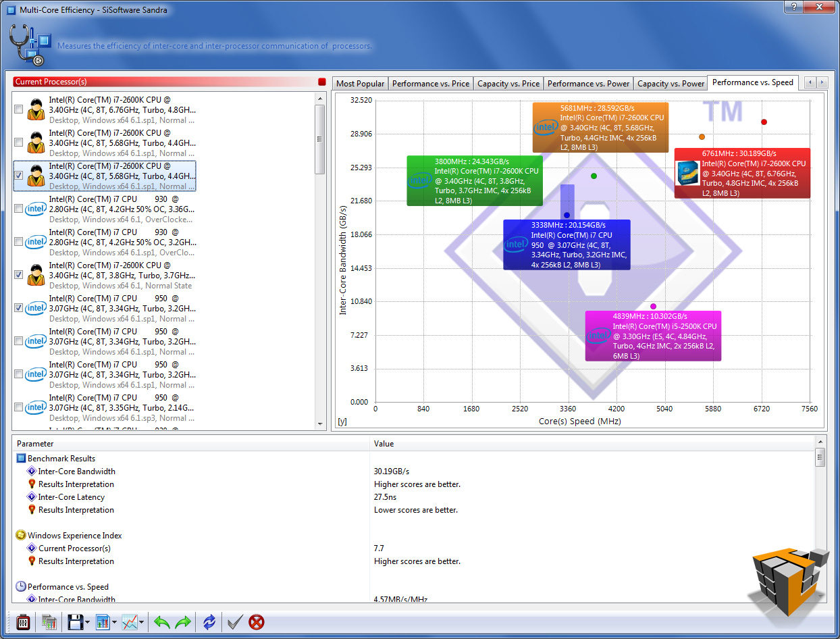The image size is (840, 639).
Task: Click results panel scrollbar up arrow
Action: point(820,443)
